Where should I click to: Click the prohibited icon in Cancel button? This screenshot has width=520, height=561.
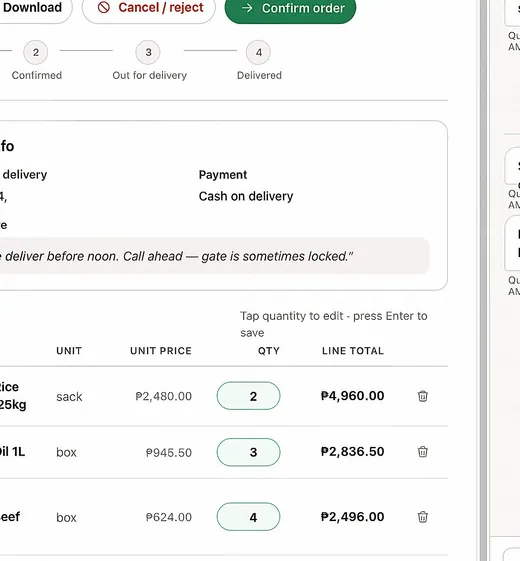click(x=104, y=8)
